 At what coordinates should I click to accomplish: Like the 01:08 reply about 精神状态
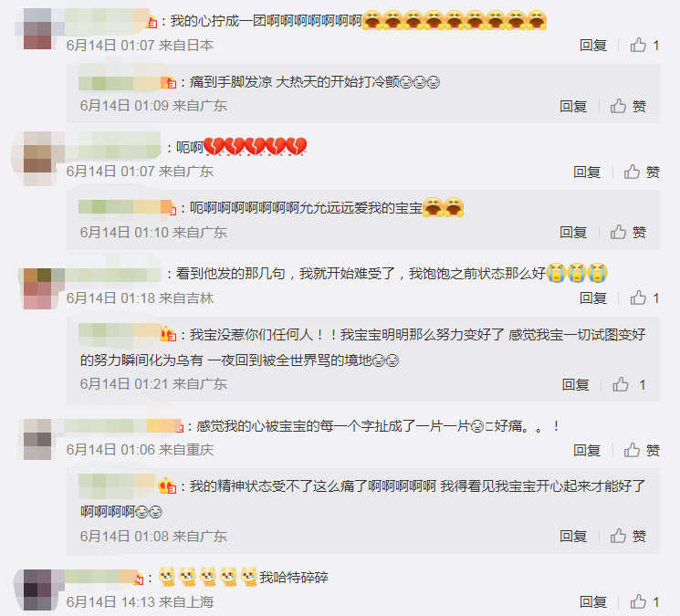(628, 536)
